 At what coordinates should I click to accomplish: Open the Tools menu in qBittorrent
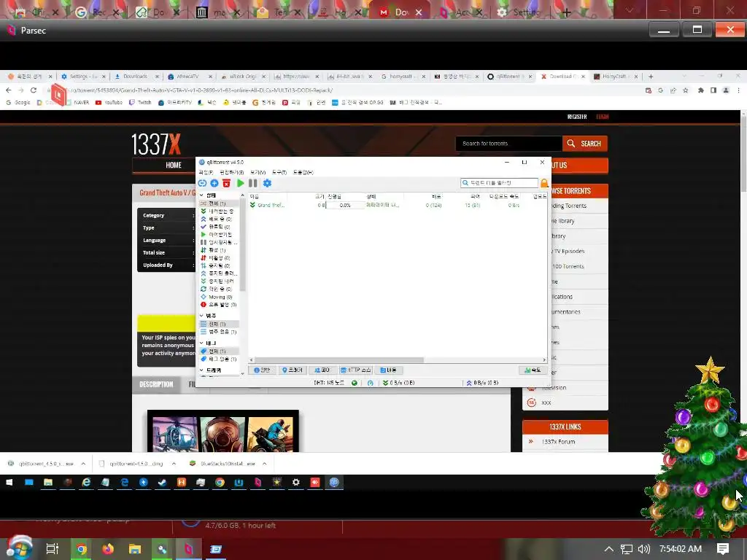pos(279,172)
